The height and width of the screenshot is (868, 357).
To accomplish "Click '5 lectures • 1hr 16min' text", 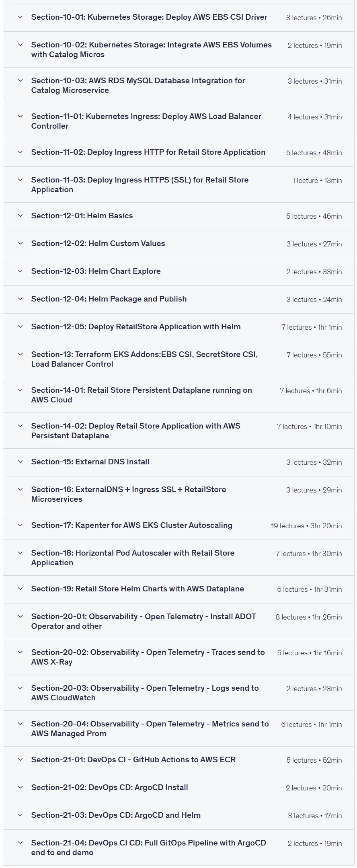I will (x=310, y=653).
